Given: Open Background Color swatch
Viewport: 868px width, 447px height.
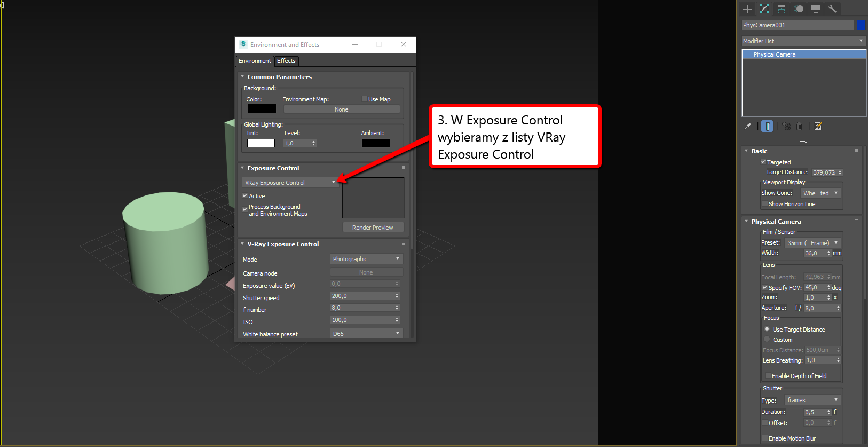Looking at the screenshot, I should coord(262,109).
